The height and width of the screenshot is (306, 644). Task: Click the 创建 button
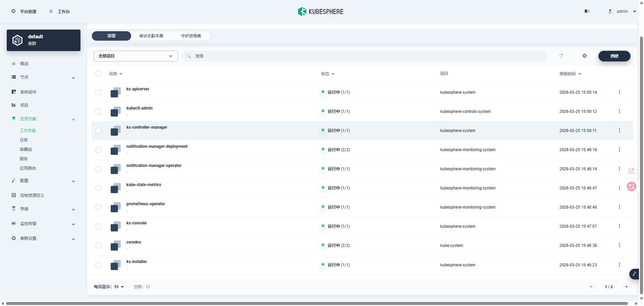tap(614, 56)
